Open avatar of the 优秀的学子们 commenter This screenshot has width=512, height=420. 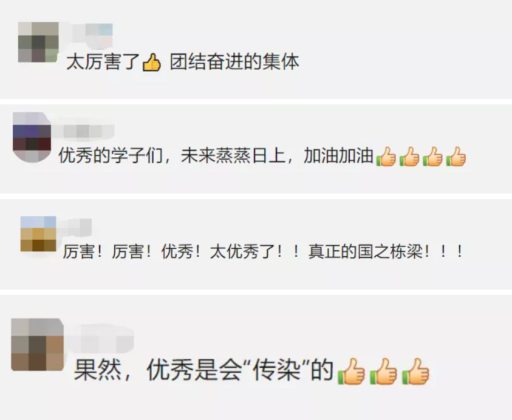click(x=32, y=137)
